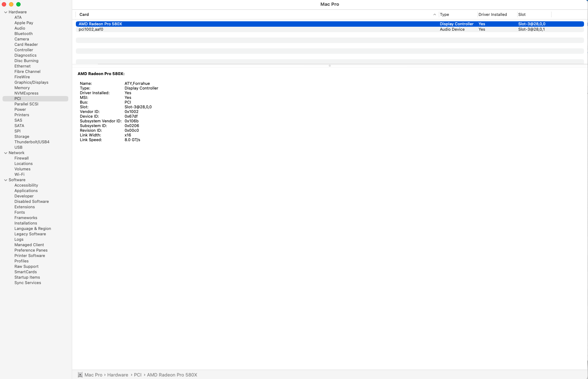The image size is (588, 379).
Task: Select Bluetooth in the sidebar
Action: click(23, 34)
